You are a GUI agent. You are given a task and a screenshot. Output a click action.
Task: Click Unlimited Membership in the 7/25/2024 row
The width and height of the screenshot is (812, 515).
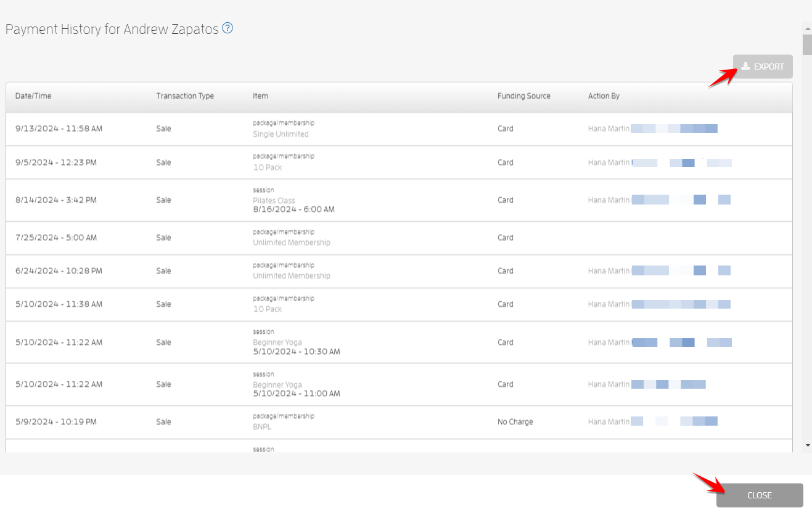291,243
